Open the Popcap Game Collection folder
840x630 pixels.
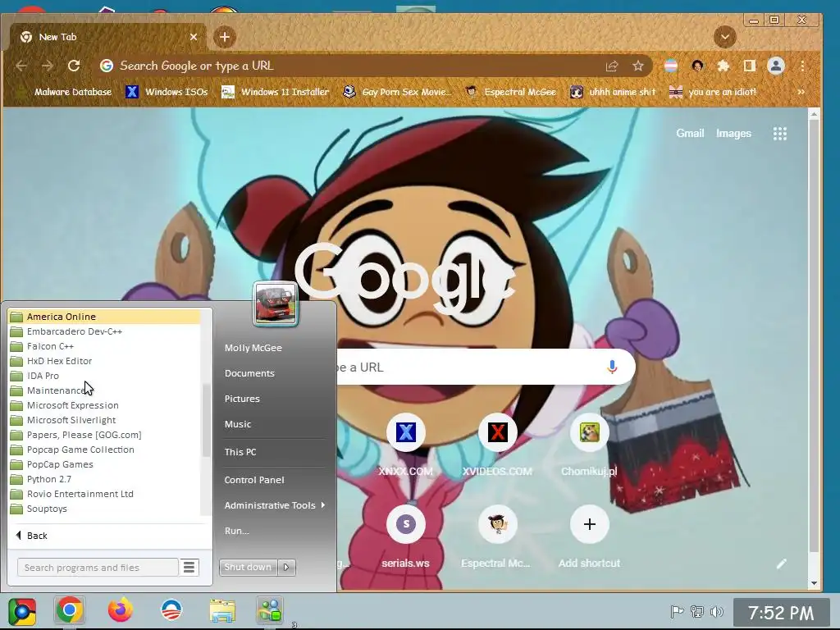coord(104,450)
